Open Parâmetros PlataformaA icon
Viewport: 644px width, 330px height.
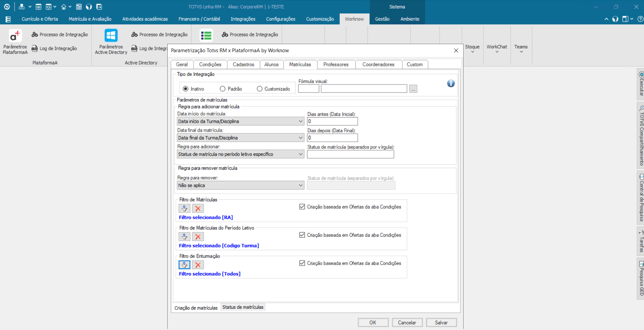click(x=15, y=36)
